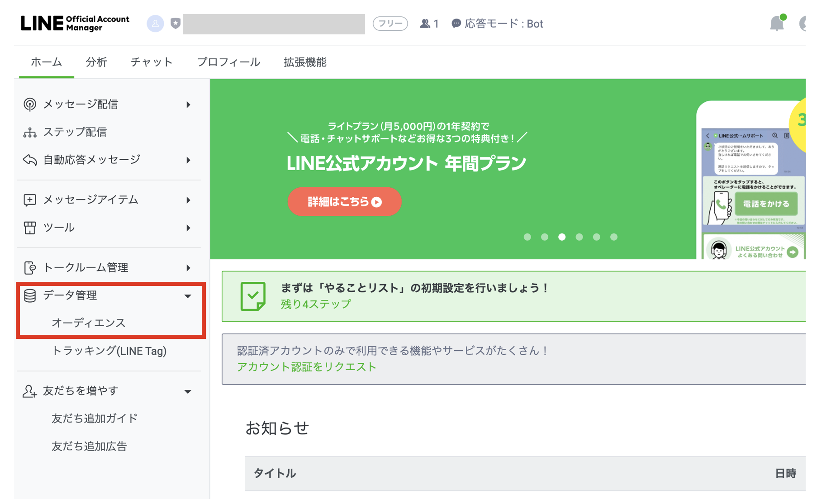
Task: Select the sixth carousel dot
Action: click(614, 237)
